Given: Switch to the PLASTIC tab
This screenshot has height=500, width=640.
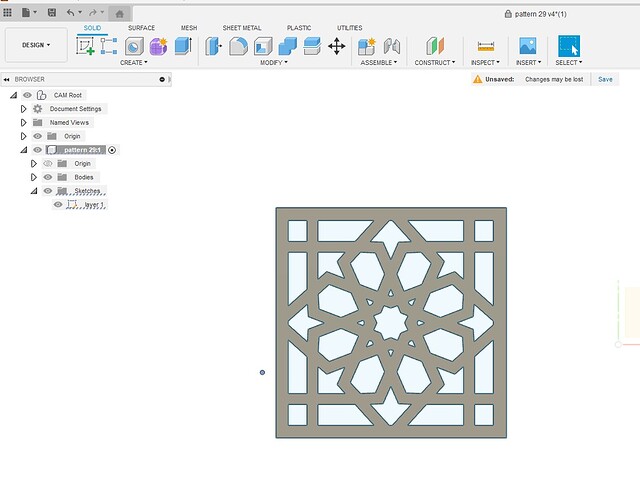Looking at the screenshot, I should 299,28.
